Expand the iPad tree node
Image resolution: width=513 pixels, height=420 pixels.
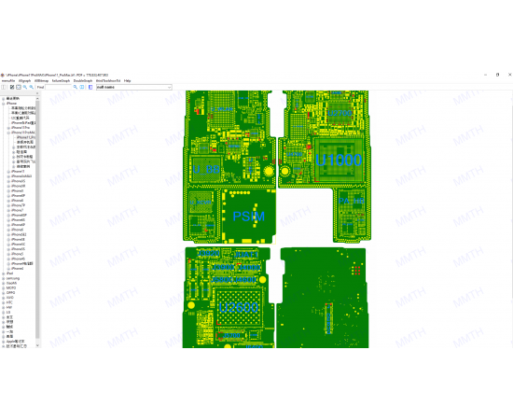coord(4,273)
